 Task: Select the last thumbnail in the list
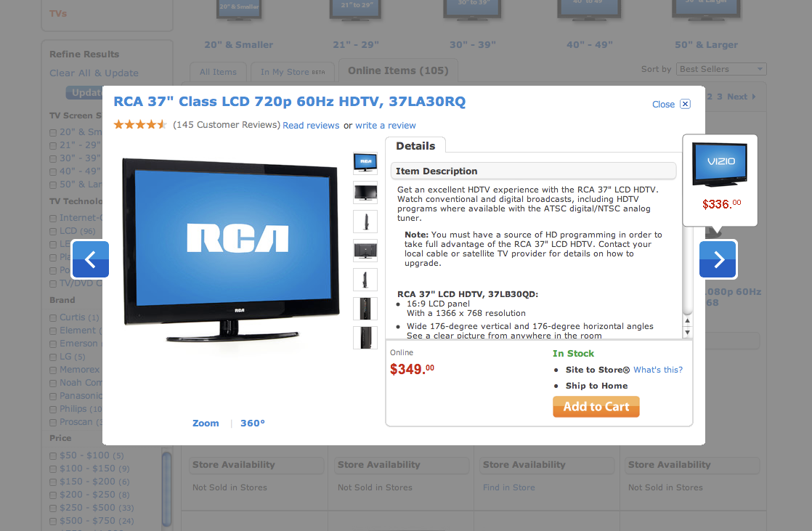tap(365, 337)
